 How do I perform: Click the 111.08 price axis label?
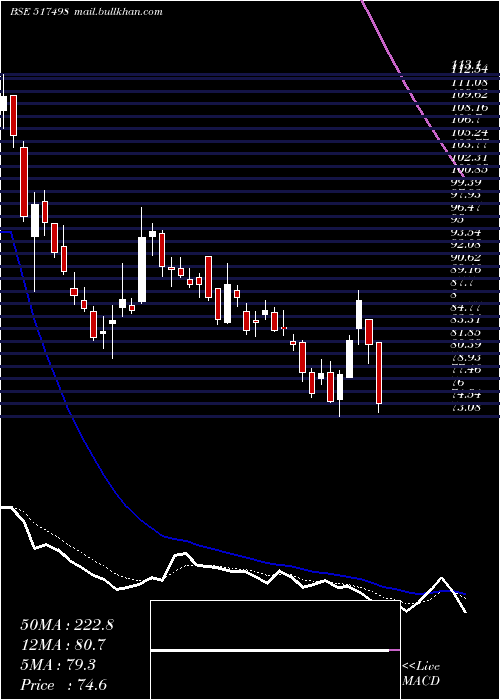469,83
